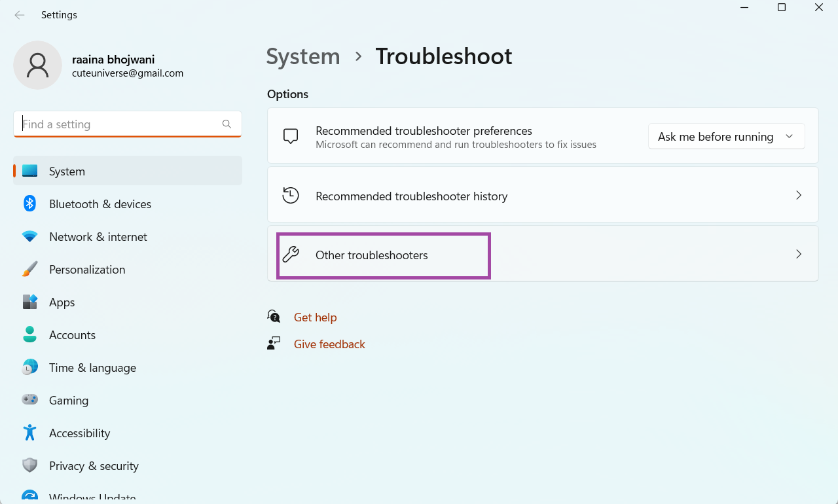The height and width of the screenshot is (504, 838).
Task: Open Windows Update sidebar item
Action: (92, 497)
